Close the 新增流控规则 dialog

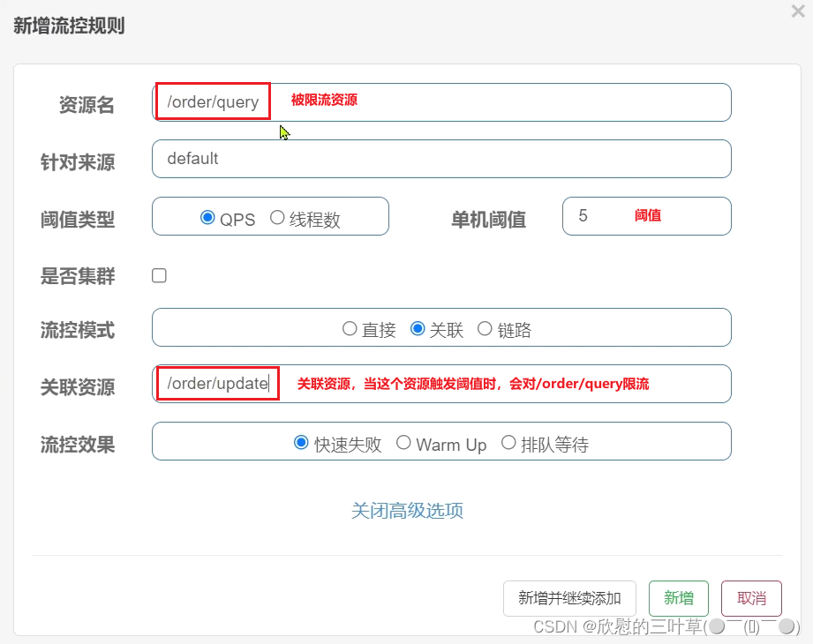tap(797, 11)
